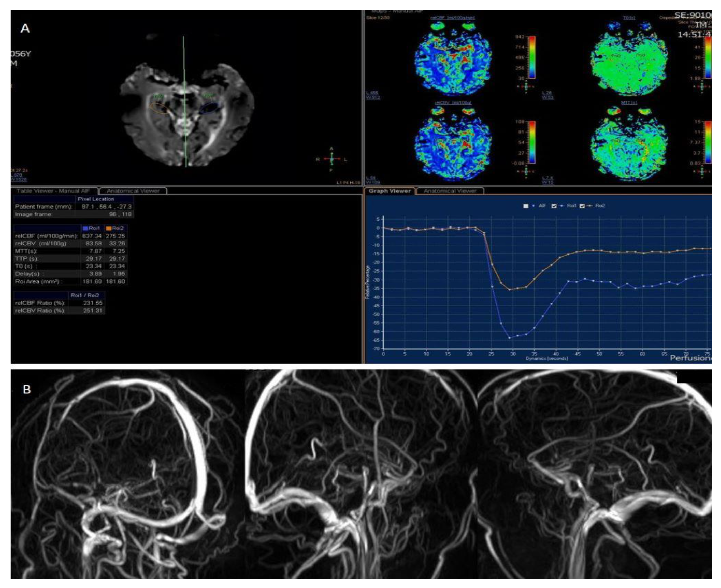Click the relCBF color scale bar
This screenshot has height=588, width=721.
point(532,57)
